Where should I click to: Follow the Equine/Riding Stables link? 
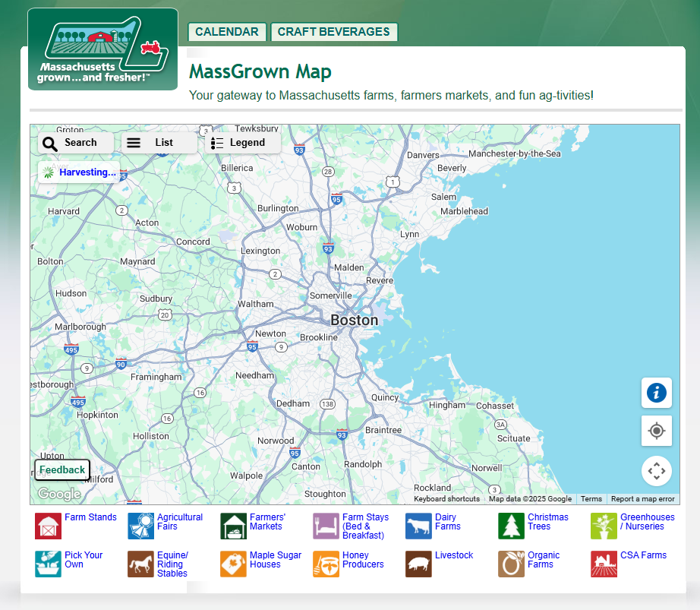pos(173,564)
